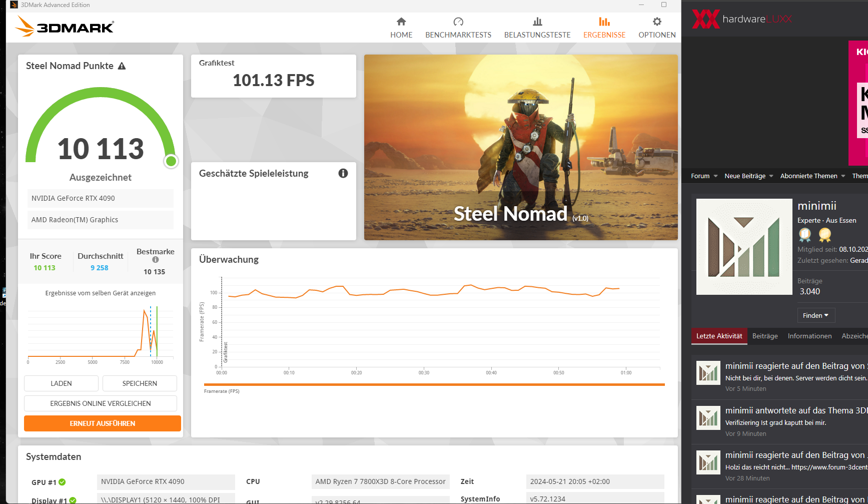
Task: Click the pink advertisement banner in browser
Action: pos(858,103)
